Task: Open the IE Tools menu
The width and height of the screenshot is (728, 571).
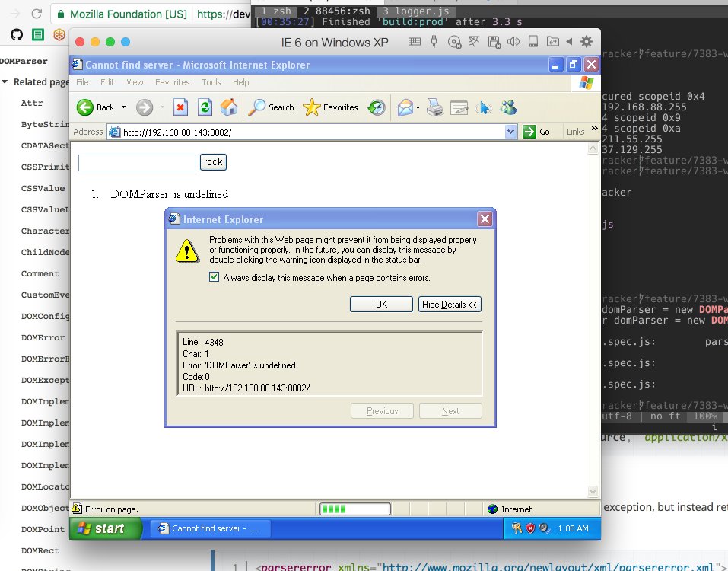Action: coord(211,82)
